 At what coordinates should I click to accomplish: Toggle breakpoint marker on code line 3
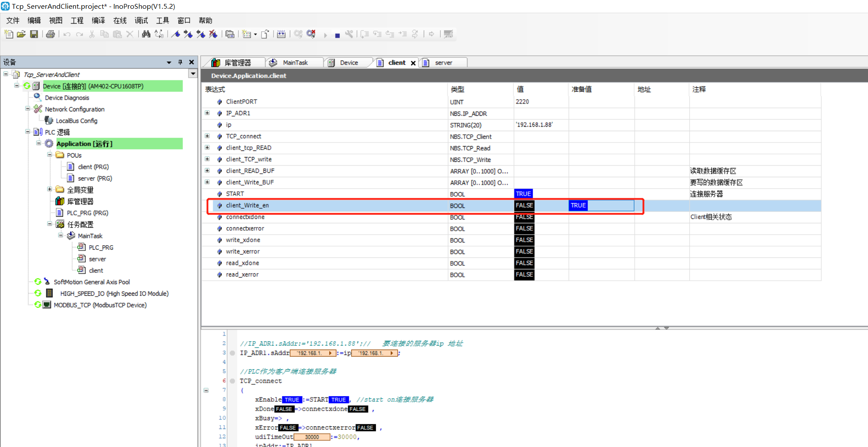coord(233,353)
